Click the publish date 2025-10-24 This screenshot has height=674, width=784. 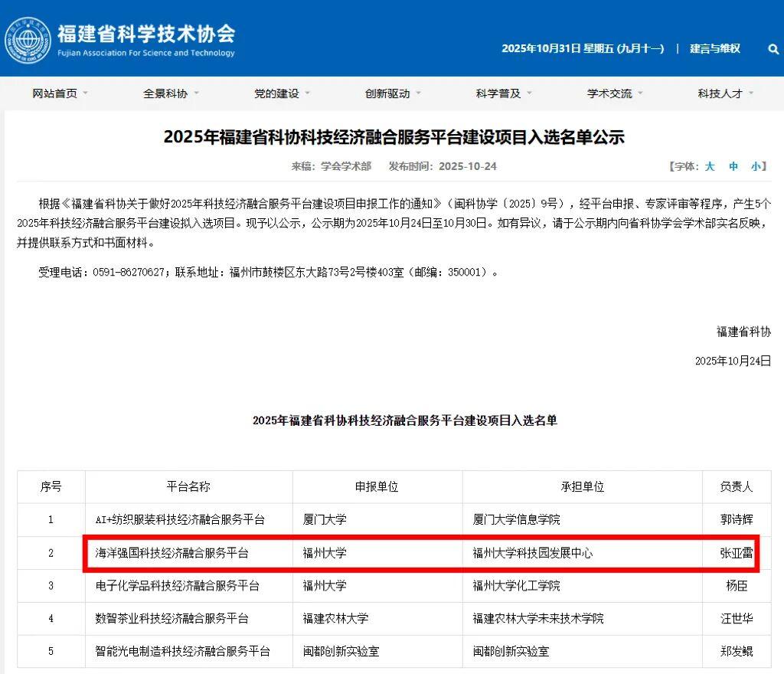(468, 166)
